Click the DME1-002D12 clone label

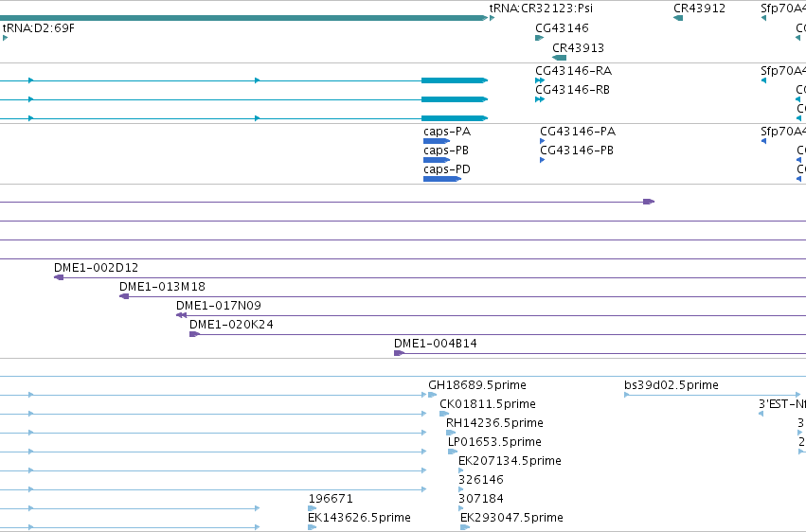coord(96,268)
